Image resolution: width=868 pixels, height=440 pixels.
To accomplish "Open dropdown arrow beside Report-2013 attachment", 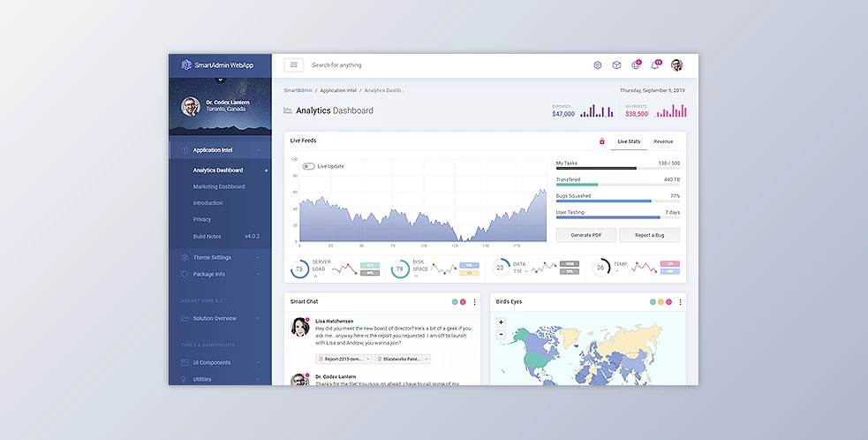I will [x=368, y=359].
